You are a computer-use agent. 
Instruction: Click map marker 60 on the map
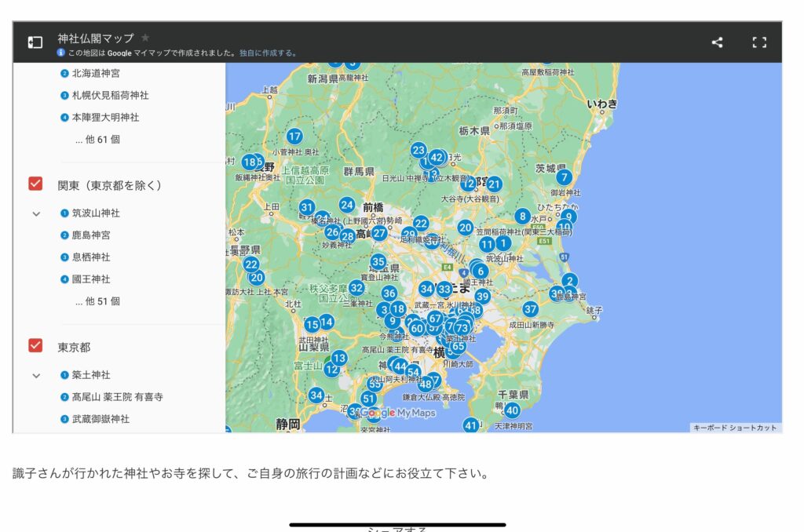point(417,328)
